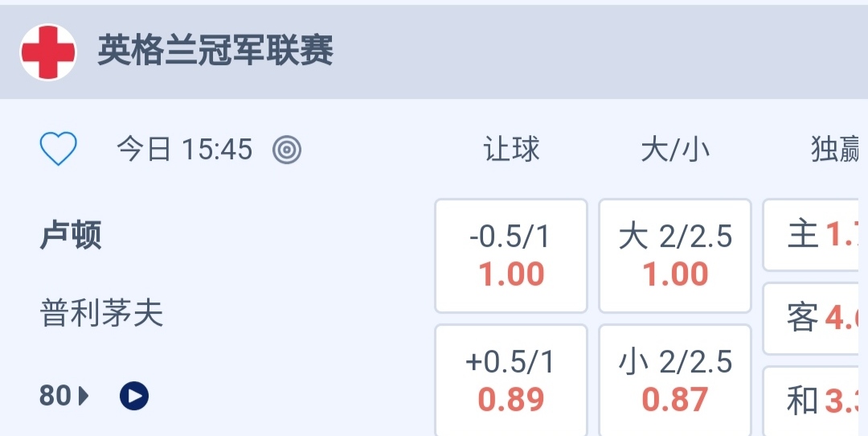Viewport: 868px width, 436px height.
Task: Click the 独赢 moneyline column header
Action: click(836, 150)
